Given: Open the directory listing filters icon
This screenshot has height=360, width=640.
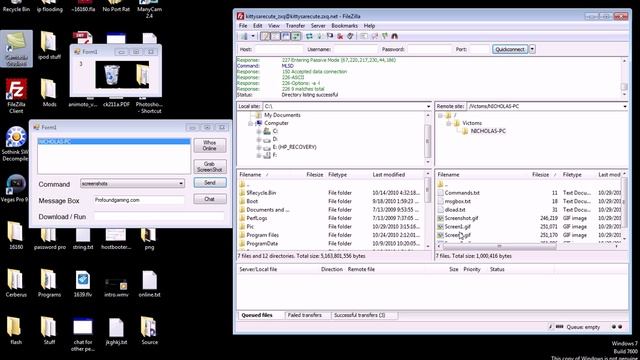Looking at the screenshot, I should click(x=364, y=36).
